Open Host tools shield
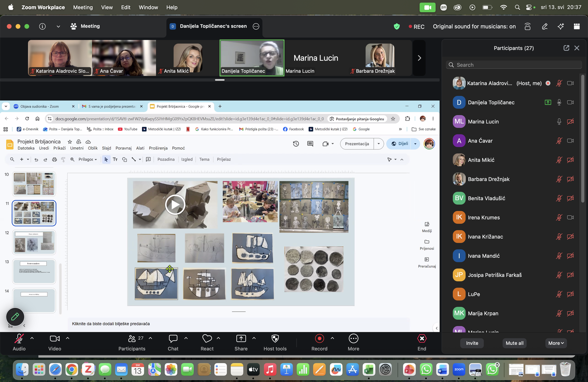The height and width of the screenshot is (382, 588). [x=275, y=339]
